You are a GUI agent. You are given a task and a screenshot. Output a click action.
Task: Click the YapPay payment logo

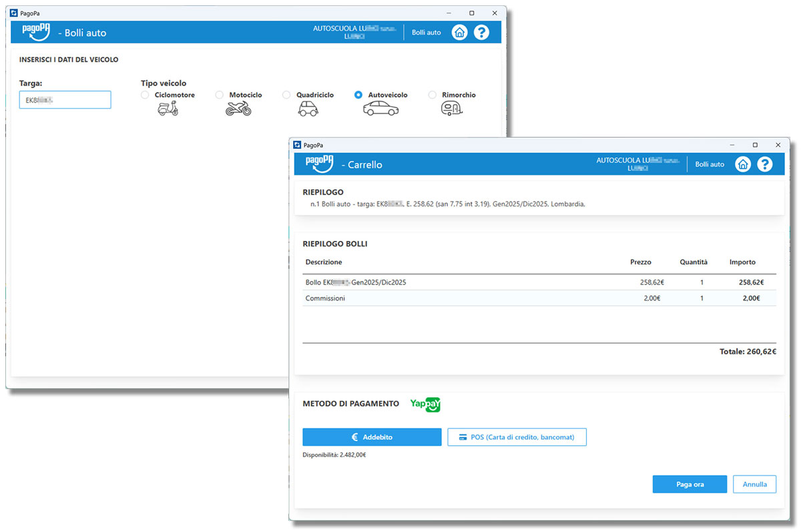[x=425, y=404]
